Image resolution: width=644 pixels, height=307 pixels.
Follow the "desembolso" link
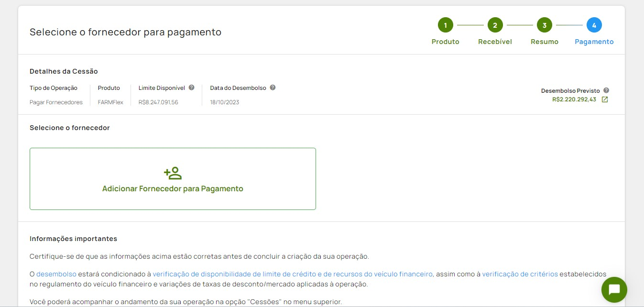click(56, 274)
